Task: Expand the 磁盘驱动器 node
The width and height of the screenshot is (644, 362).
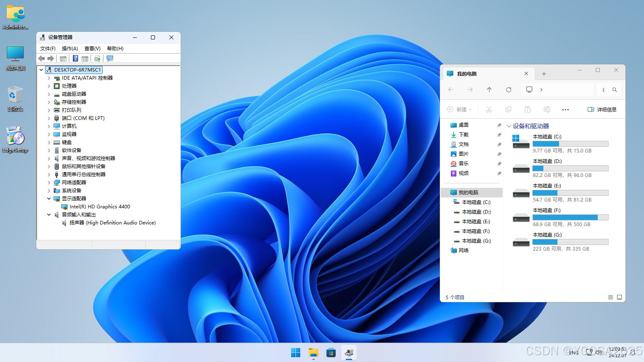Action: point(49,94)
